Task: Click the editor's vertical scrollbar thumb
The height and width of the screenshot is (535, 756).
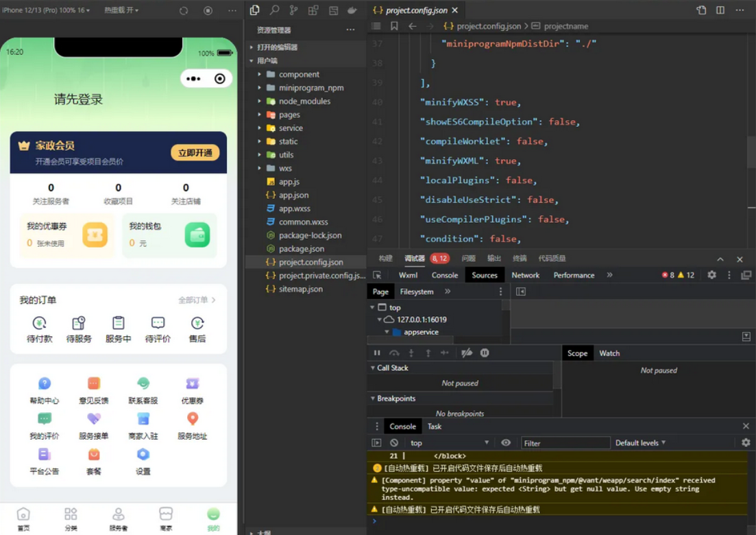Action: (x=751, y=152)
